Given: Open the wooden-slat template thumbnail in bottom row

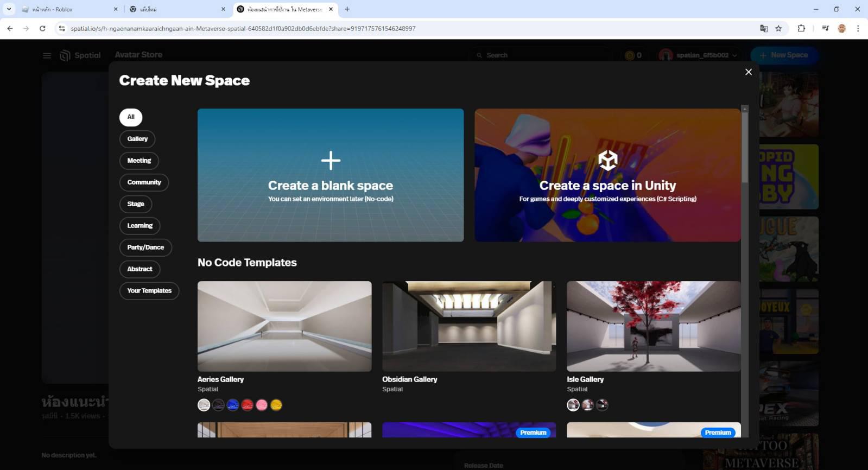Looking at the screenshot, I should click(284, 430).
